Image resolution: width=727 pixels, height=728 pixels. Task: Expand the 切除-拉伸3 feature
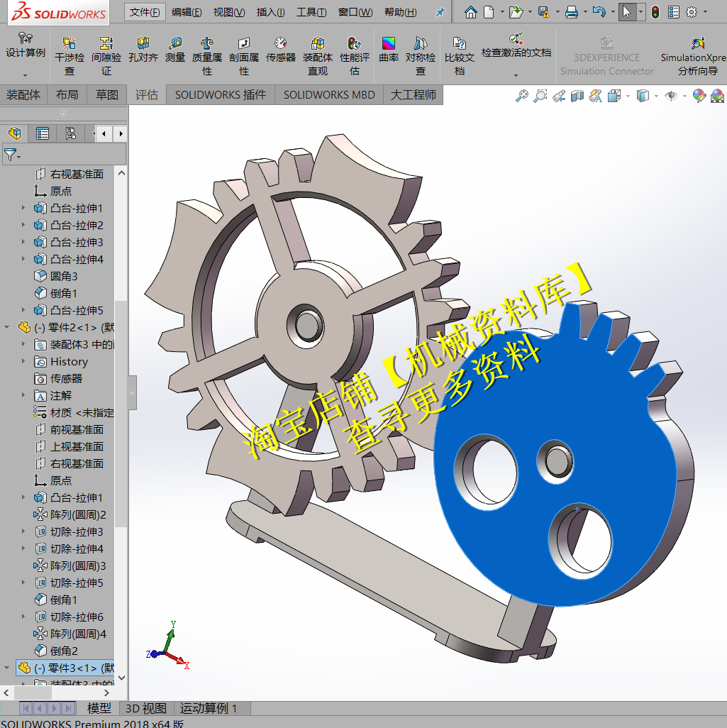tap(23, 531)
